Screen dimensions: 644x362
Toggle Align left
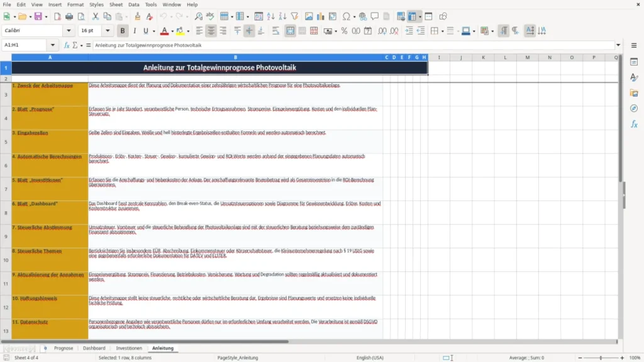tap(199, 31)
